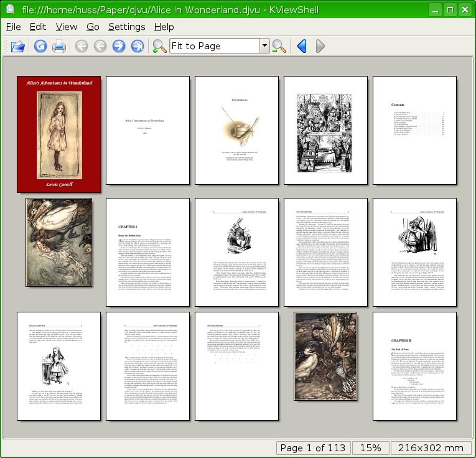This screenshot has height=458, width=476.
Task: Close the KViewShell window
Action: (465, 10)
